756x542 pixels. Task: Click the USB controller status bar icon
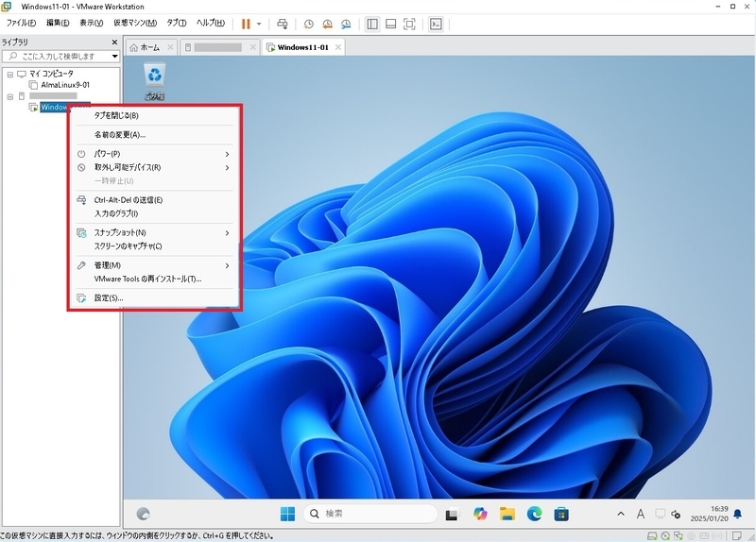[x=692, y=535]
